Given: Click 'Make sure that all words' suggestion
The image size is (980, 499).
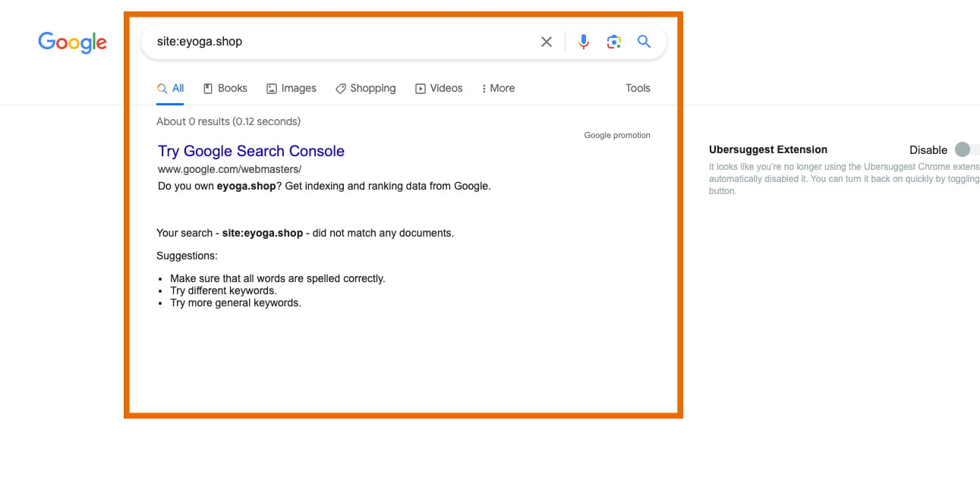Looking at the screenshot, I should (278, 278).
